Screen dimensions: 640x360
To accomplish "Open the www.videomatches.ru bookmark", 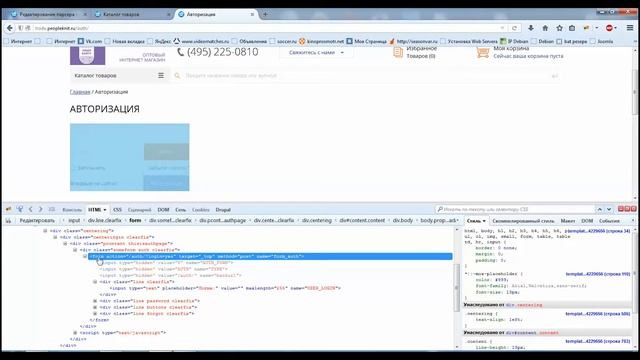I will pos(202,41).
